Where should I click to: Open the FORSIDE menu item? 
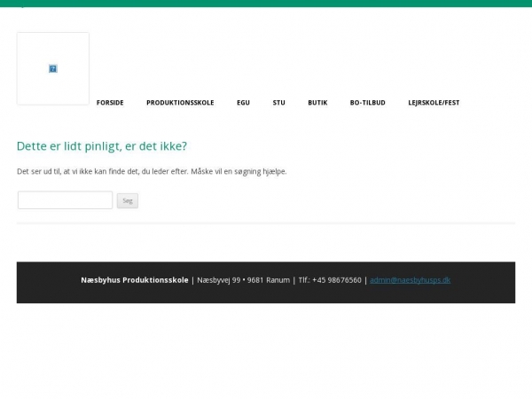click(x=110, y=103)
